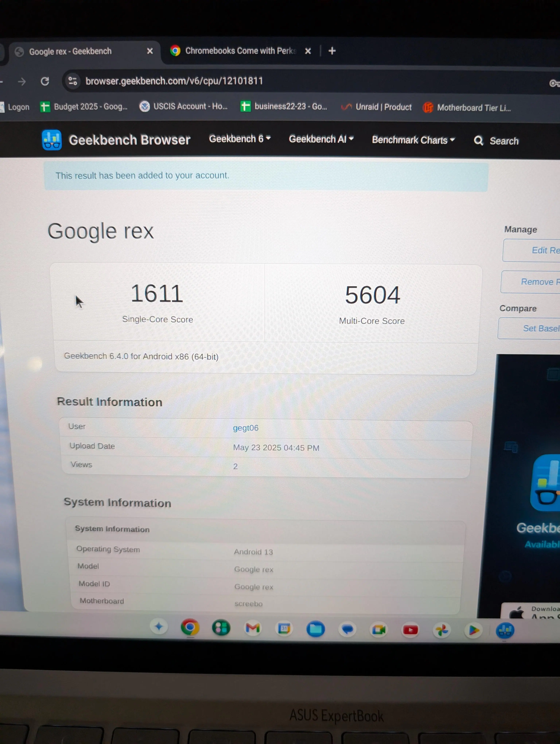Click the search magnifier icon
Image resolution: width=560 pixels, height=744 pixels.
pyautogui.click(x=478, y=141)
